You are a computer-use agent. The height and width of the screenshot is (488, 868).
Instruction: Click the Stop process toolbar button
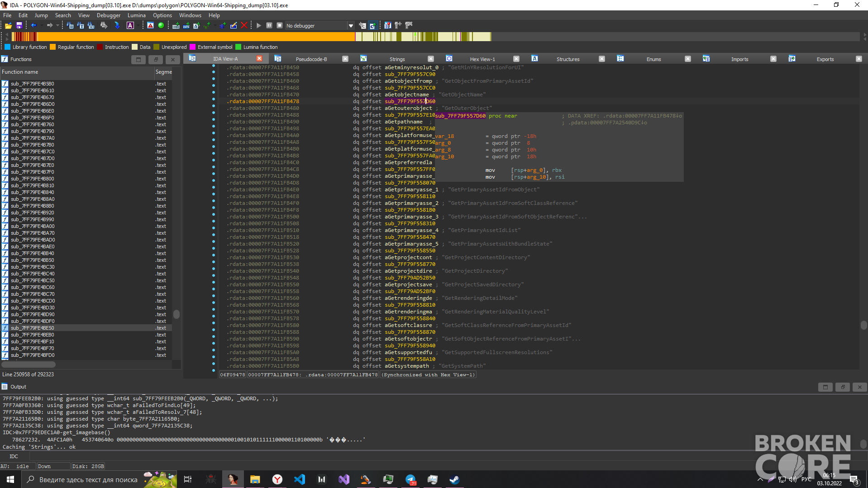point(280,26)
